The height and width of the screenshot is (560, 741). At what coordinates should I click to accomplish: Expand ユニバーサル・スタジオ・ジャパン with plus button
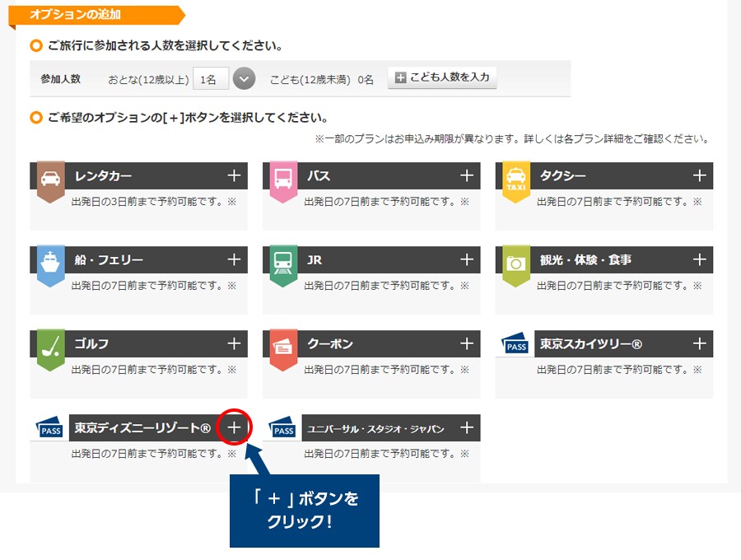click(467, 427)
